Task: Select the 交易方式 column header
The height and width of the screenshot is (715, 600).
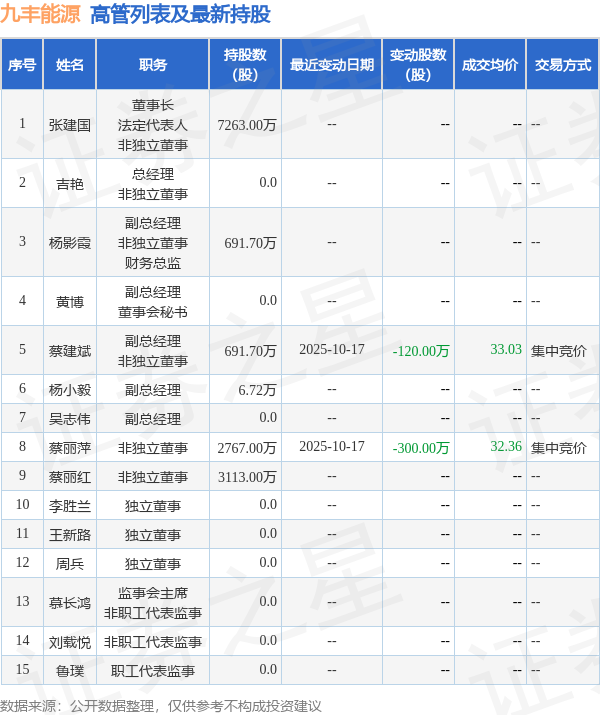Action: point(563,65)
